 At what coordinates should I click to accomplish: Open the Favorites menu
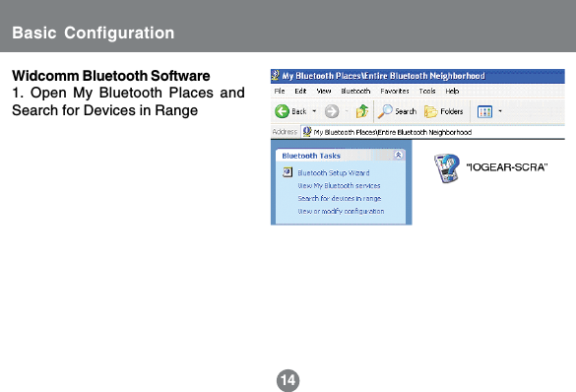click(x=395, y=91)
